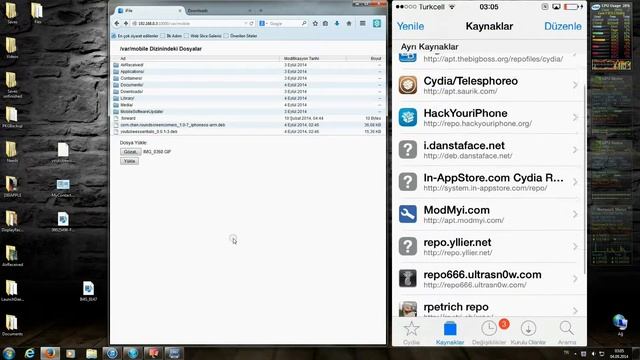The width and height of the screenshot is (640, 360).
Task: Open the 'Önerilen Siteler' bookmark
Action: click(240, 36)
